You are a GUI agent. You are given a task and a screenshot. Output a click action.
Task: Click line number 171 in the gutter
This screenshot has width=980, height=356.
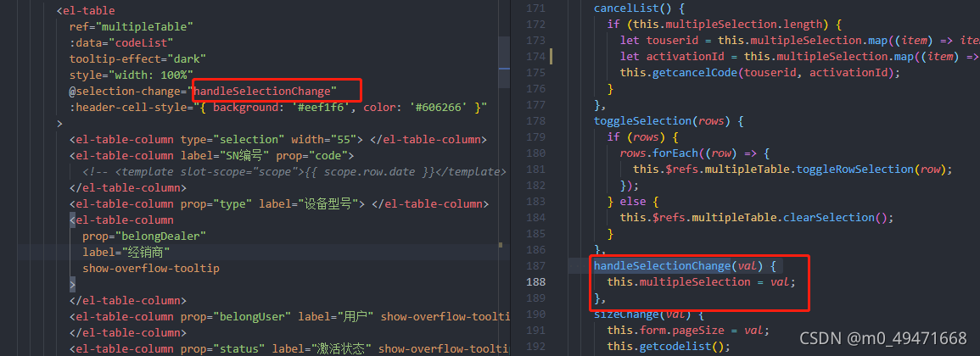click(x=535, y=8)
